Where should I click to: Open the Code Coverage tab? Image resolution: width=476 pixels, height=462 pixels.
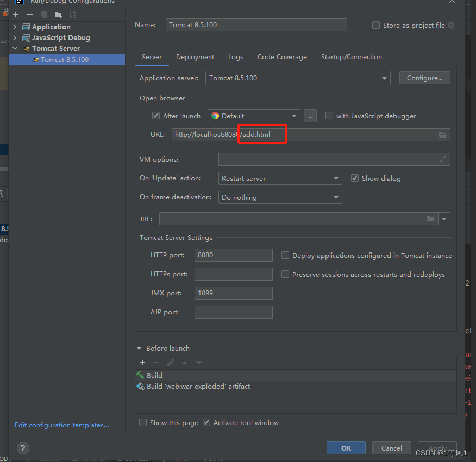tap(282, 57)
